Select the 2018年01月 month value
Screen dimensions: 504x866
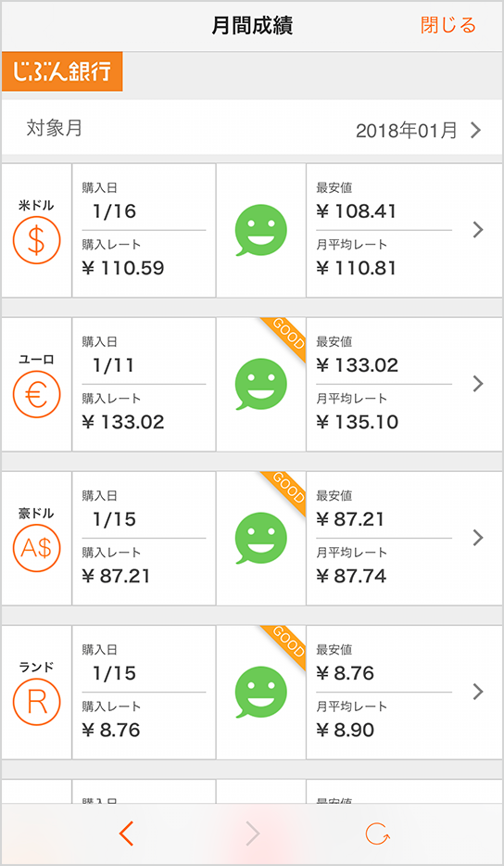pyautogui.click(x=407, y=131)
